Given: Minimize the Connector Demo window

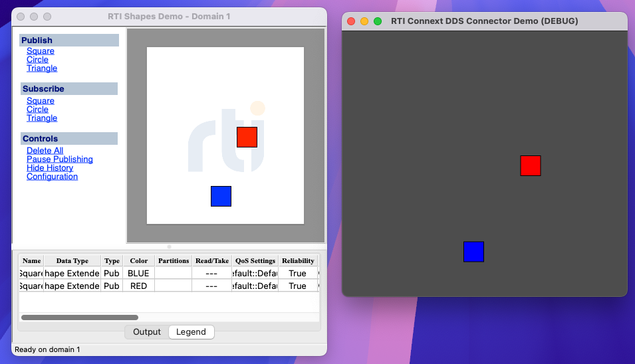Looking at the screenshot, I should pos(364,21).
